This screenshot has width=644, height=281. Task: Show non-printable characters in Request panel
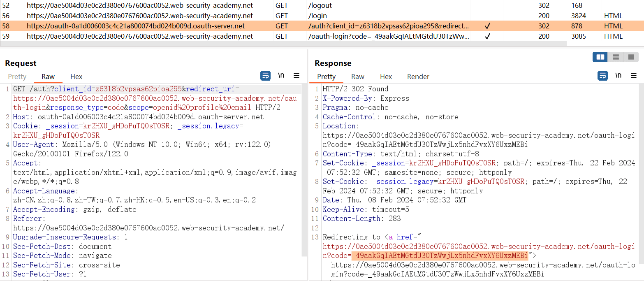pos(281,76)
